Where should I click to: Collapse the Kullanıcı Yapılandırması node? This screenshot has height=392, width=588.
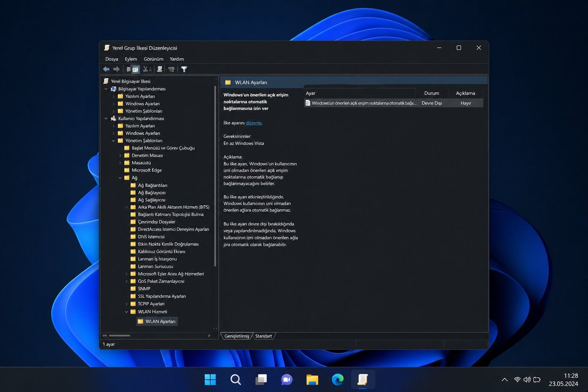coord(106,119)
